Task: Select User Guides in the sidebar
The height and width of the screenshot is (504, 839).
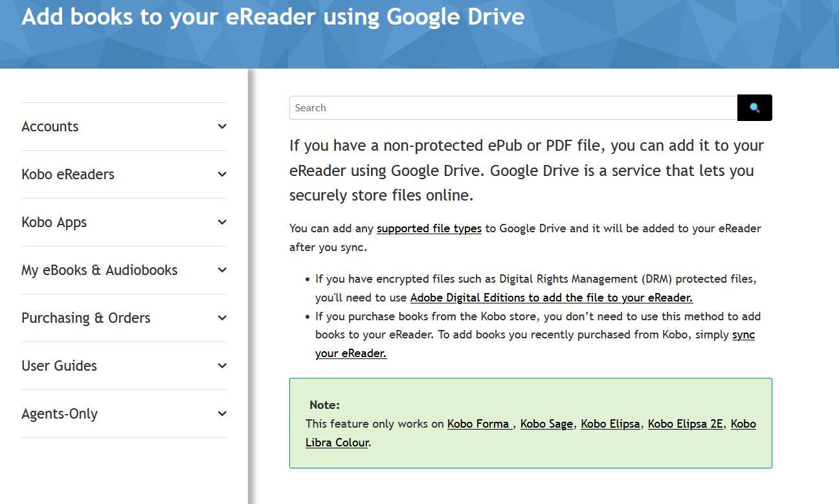Action: (59, 366)
